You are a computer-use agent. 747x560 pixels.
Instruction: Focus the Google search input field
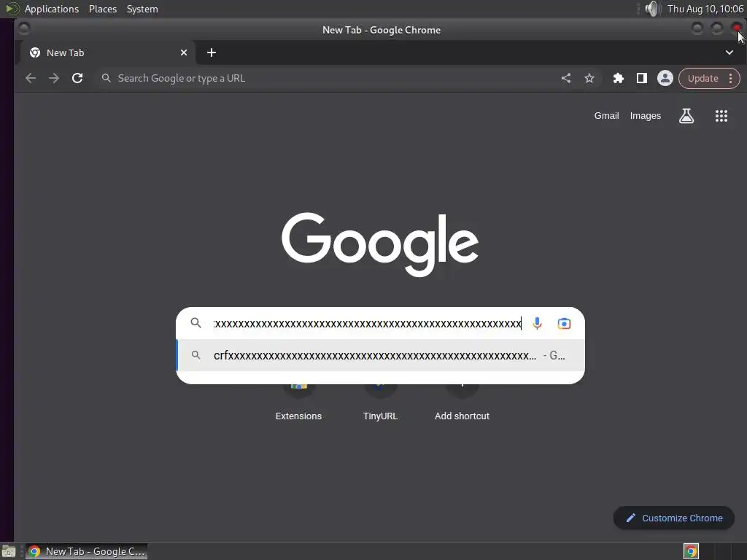[368, 323]
